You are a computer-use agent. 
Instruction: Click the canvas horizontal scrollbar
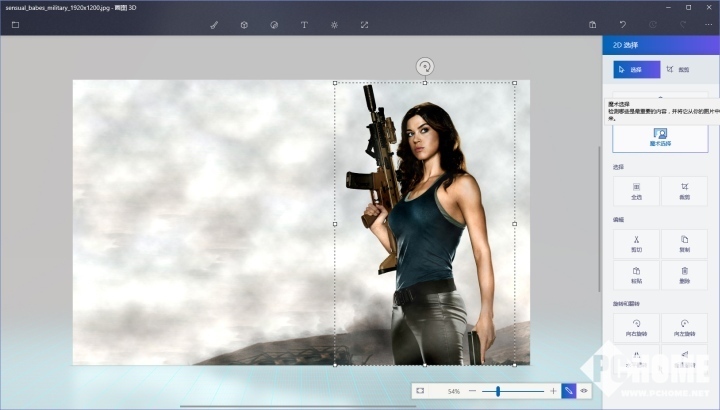pyautogui.click(x=298, y=406)
